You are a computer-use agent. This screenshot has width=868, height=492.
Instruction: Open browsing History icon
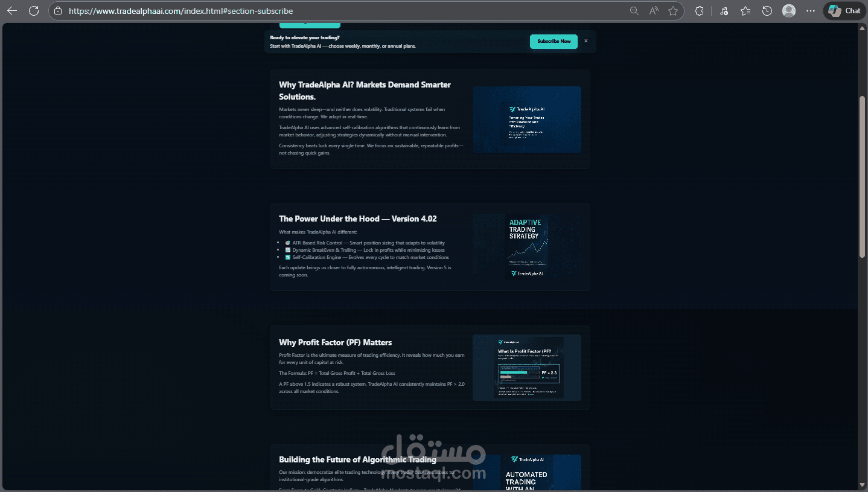point(767,11)
